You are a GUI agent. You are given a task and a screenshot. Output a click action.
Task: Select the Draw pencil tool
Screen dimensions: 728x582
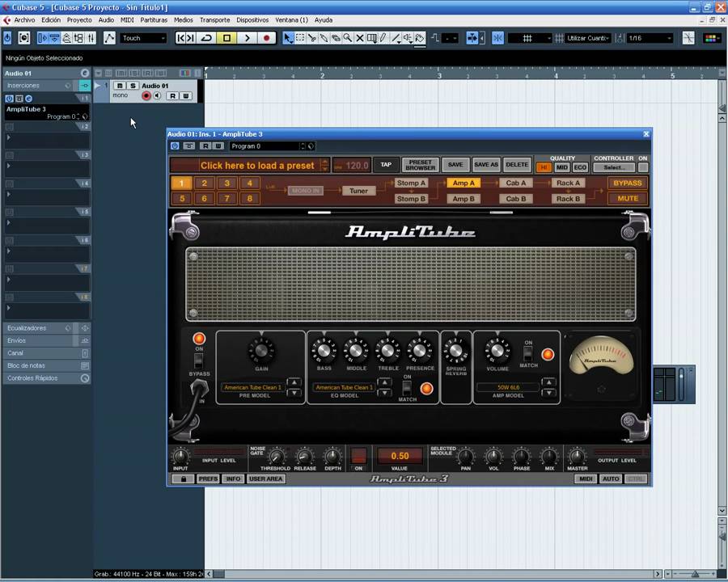pos(383,38)
